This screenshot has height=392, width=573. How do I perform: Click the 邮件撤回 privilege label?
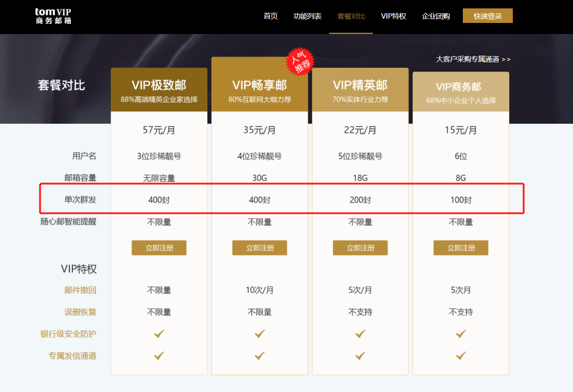[80, 290]
